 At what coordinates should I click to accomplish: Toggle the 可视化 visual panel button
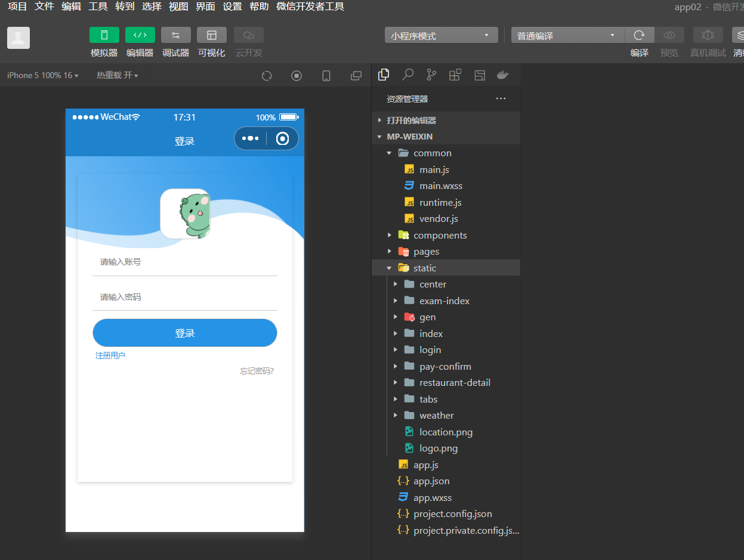click(x=212, y=35)
